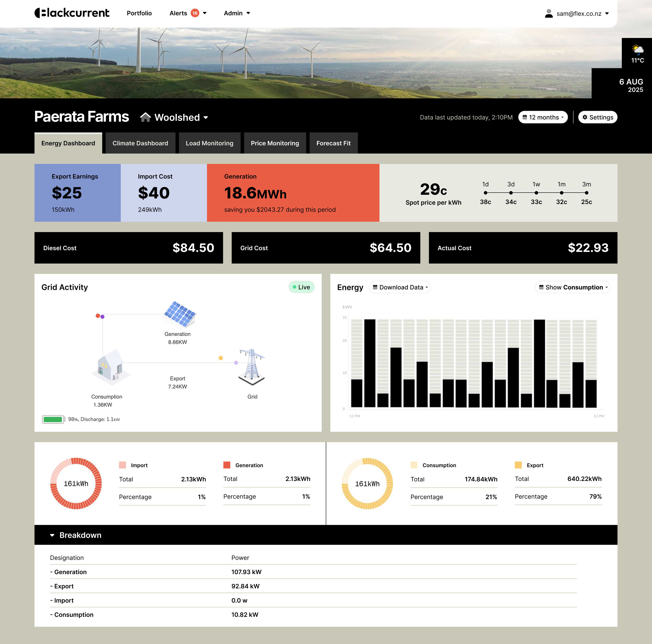Click the Blackcurrent logo
Viewport: 652px width, 644px height.
pos(72,13)
